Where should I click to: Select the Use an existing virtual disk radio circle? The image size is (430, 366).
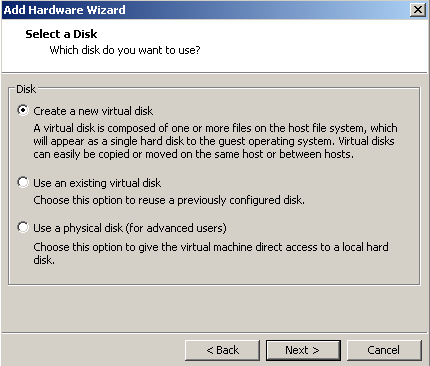(x=23, y=182)
